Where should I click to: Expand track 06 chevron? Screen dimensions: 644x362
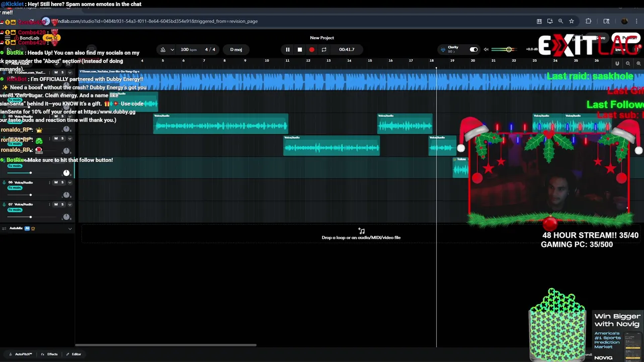click(70, 183)
